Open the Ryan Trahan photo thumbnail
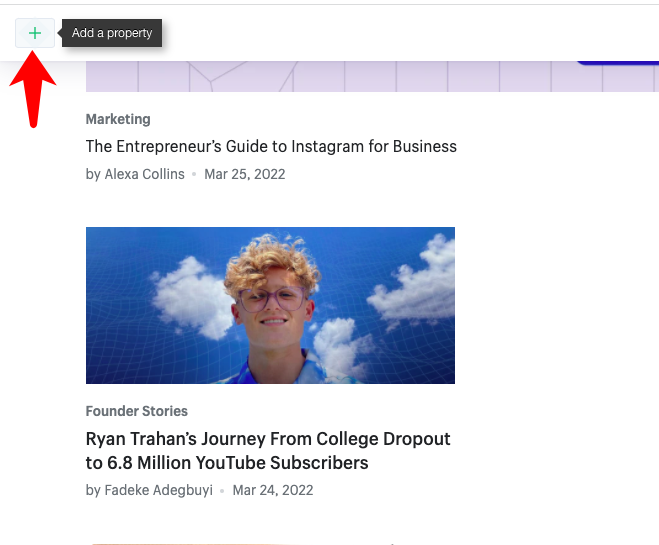The height and width of the screenshot is (545, 659). point(270,305)
